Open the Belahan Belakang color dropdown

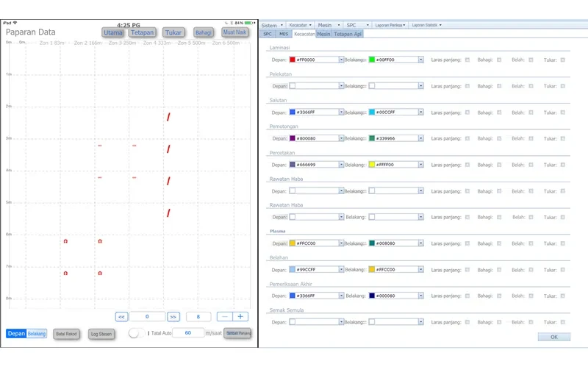420,270
